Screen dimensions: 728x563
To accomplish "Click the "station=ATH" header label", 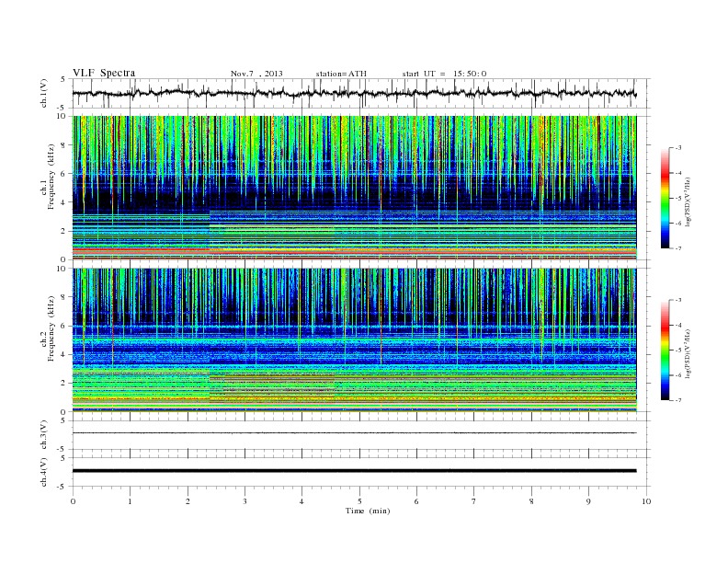I will coord(341,74).
